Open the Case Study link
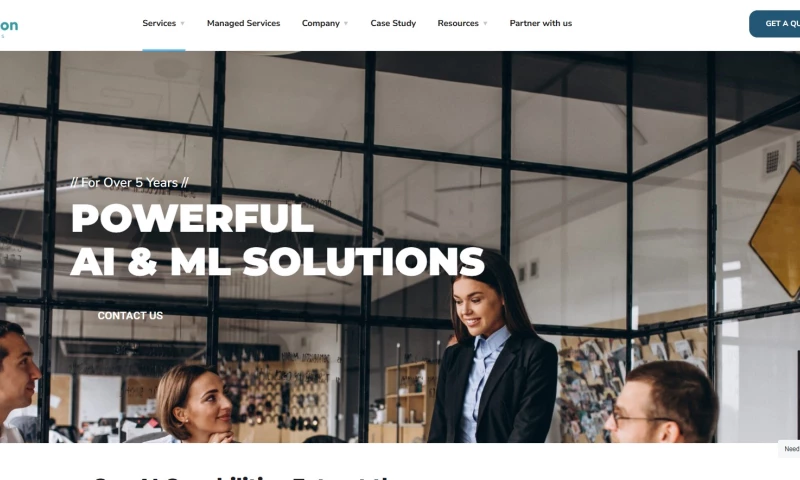The image size is (800, 480). [x=393, y=23]
